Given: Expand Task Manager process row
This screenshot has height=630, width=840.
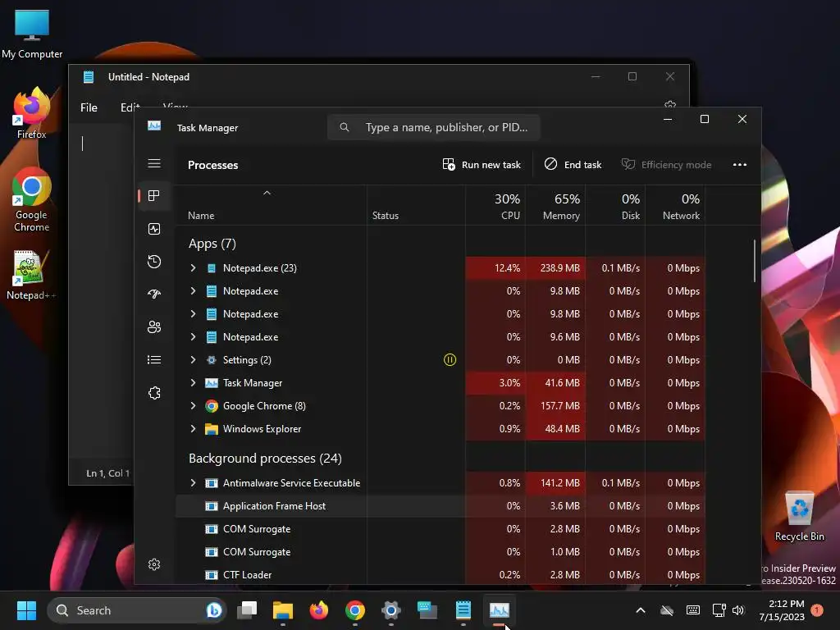Looking at the screenshot, I should [194, 383].
